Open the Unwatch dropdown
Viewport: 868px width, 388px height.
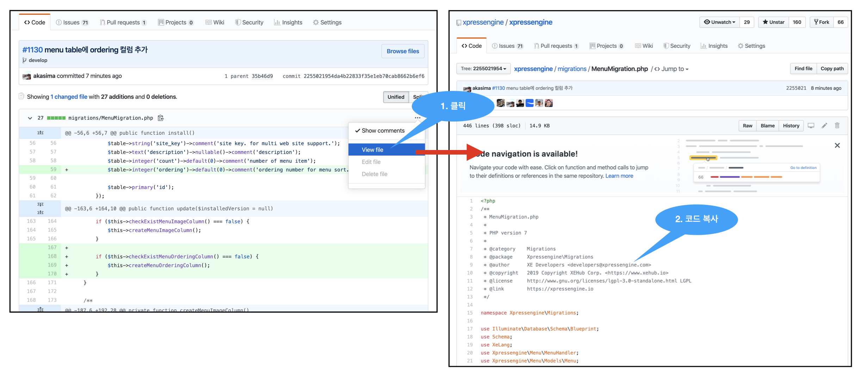pos(719,22)
